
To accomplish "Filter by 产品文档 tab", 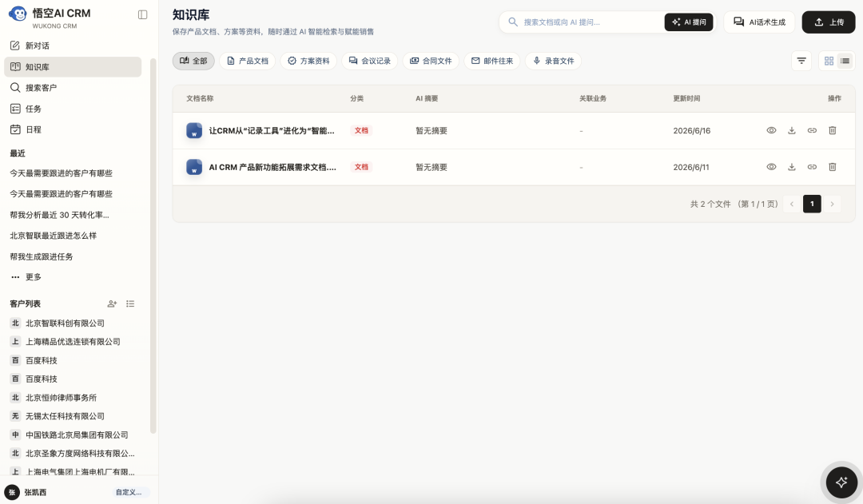I will 248,61.
